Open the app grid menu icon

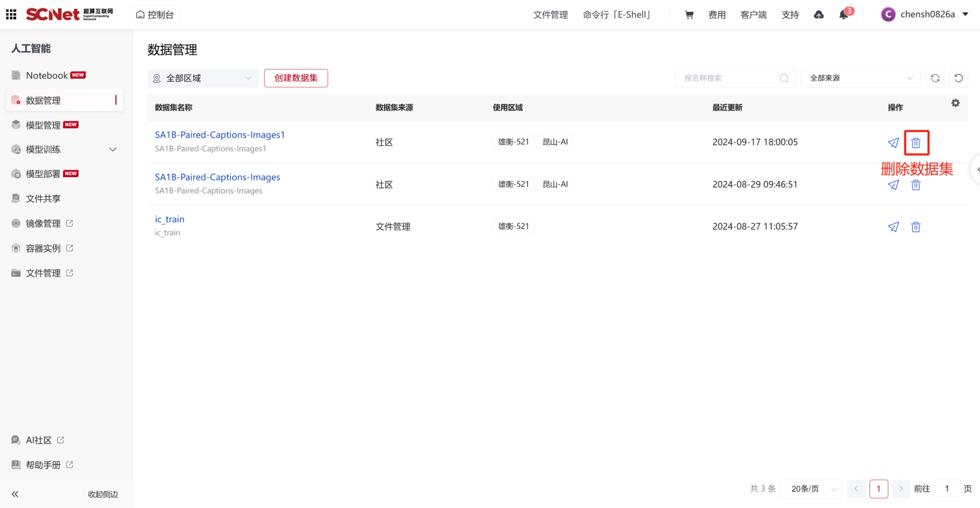tap(11, 14)
